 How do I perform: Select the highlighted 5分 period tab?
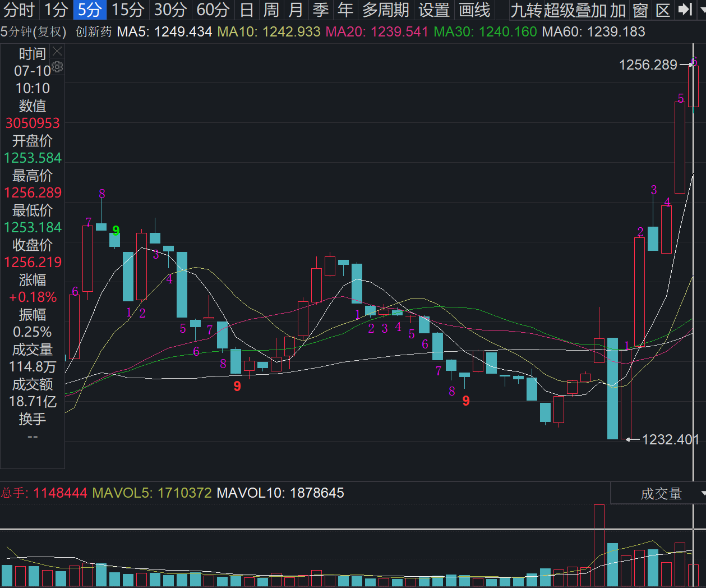[90, 10]
